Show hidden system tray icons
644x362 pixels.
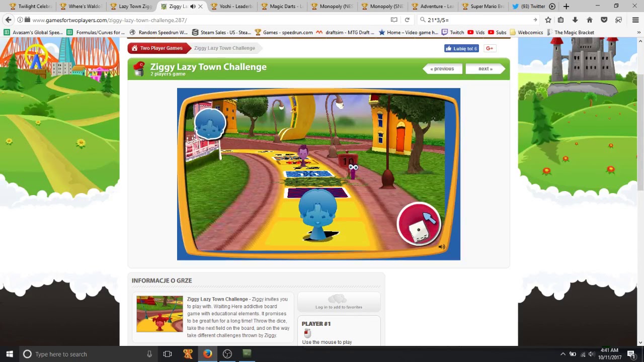pos(562,354)
